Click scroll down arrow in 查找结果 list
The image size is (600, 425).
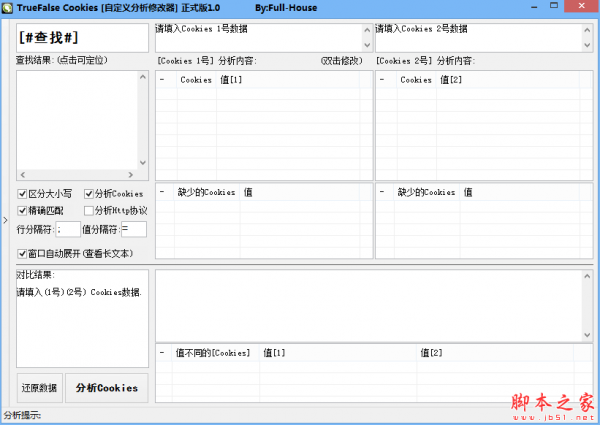coord(143,163)
